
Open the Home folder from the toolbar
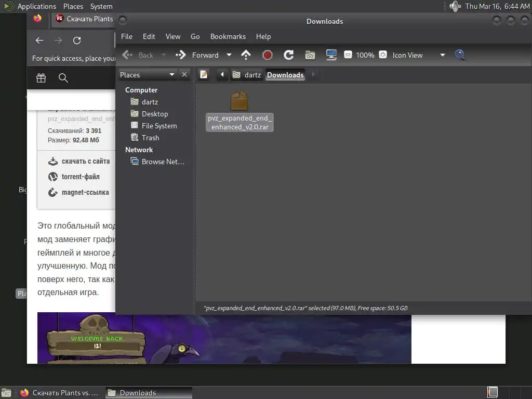[310, 55]
